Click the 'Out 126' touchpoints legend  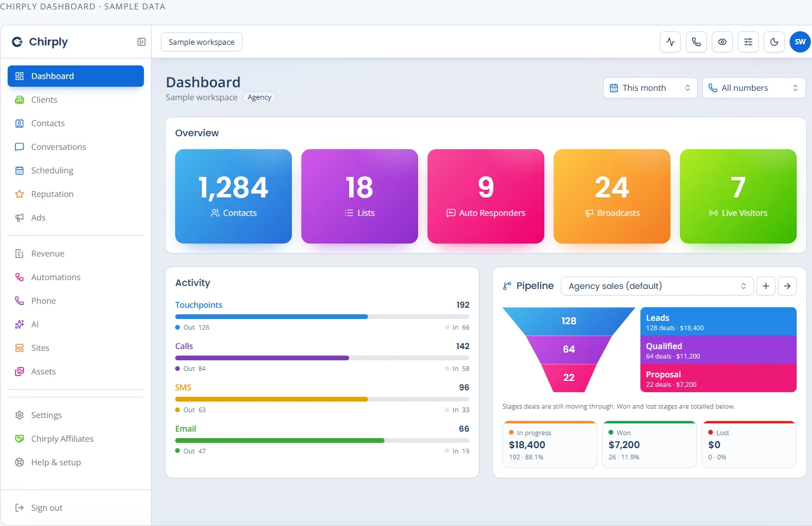click(x=192, y=327)
